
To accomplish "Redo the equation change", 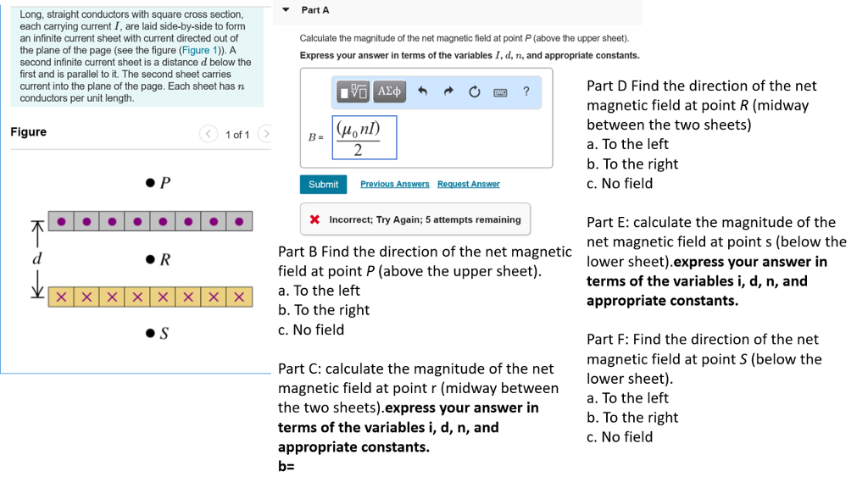I will coord(450,91).
